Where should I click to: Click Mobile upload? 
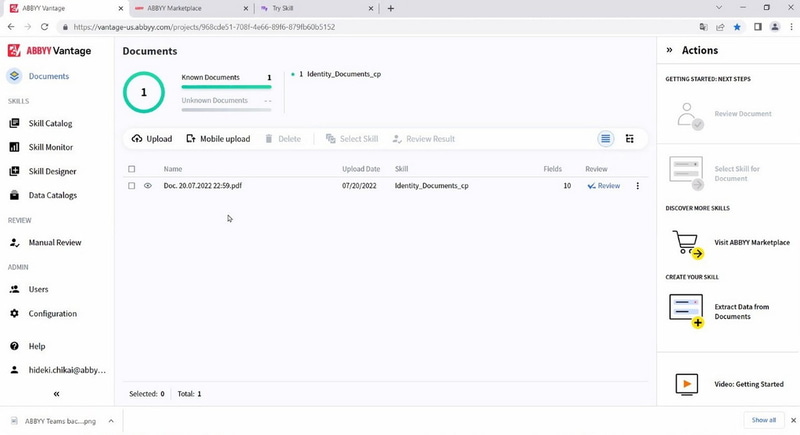coord(218,139)
